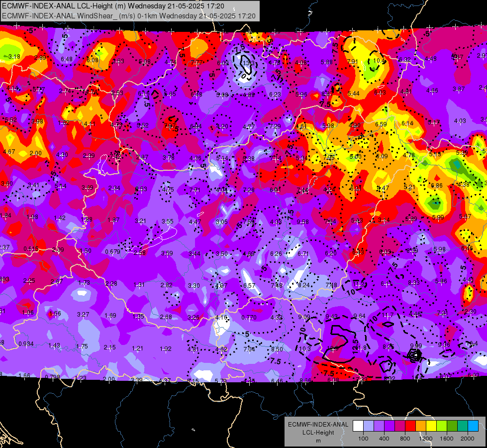This screenshot has height=448, width=487.
Task: Click the legend scale label 1600
Action: coord(446,439)
